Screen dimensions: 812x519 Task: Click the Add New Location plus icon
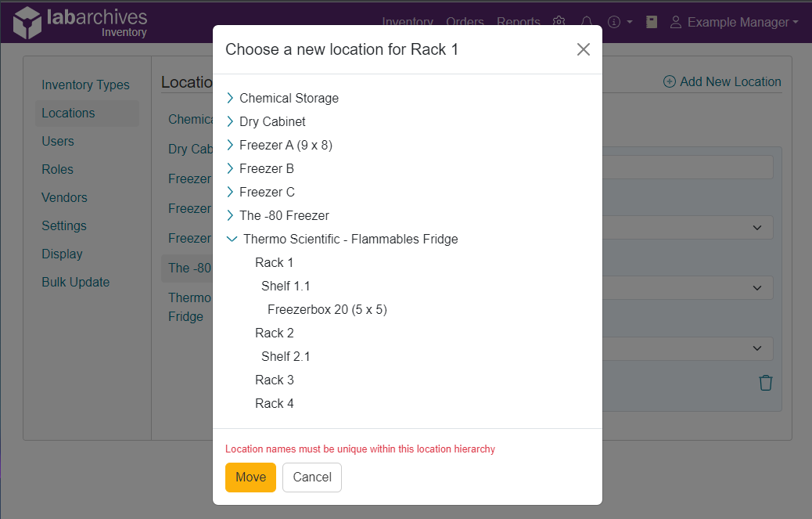(x=669, y=82)
